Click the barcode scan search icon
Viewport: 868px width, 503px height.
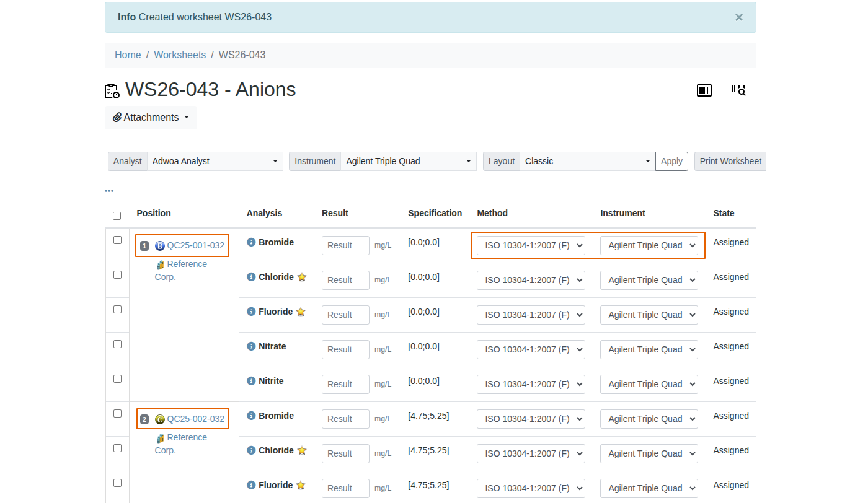[x=738, y=90]
